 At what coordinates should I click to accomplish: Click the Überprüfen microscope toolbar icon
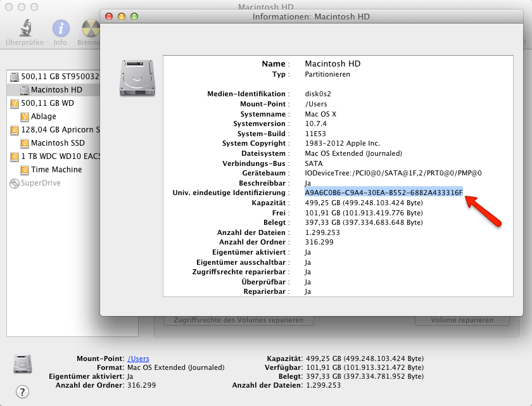pos(25,28)
